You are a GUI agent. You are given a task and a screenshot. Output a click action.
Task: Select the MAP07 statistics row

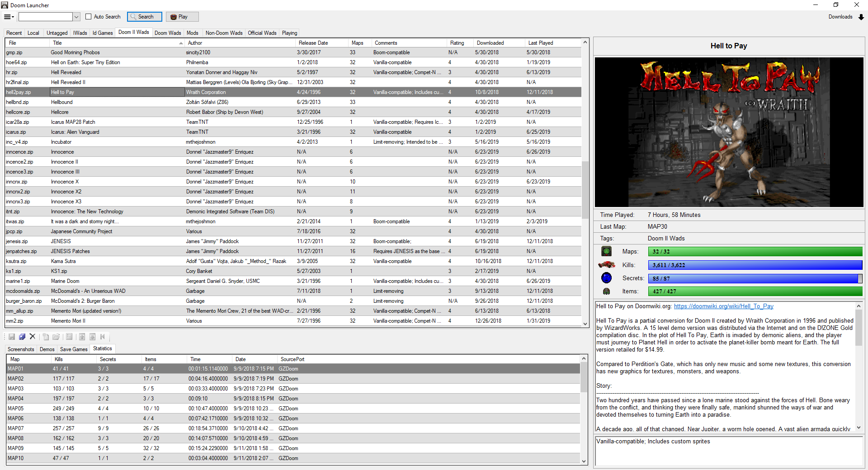coord(293,428)
